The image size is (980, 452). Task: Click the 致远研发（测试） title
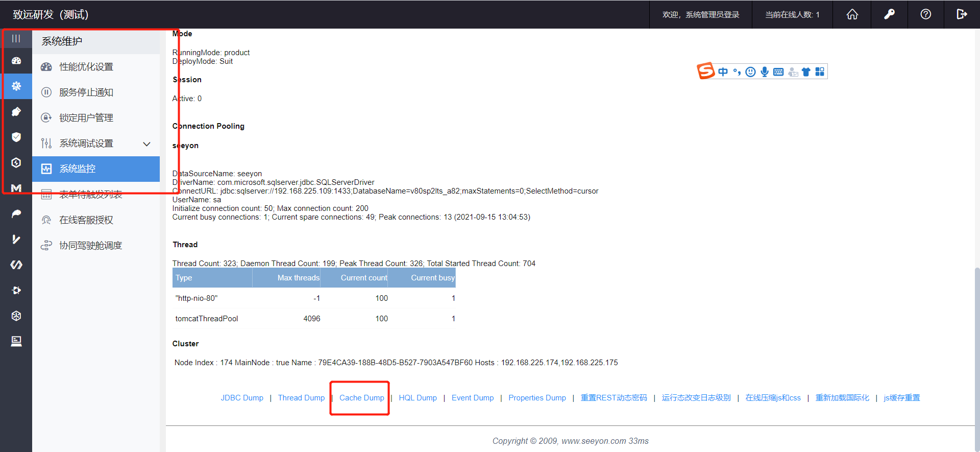click(x=51, y=14)
